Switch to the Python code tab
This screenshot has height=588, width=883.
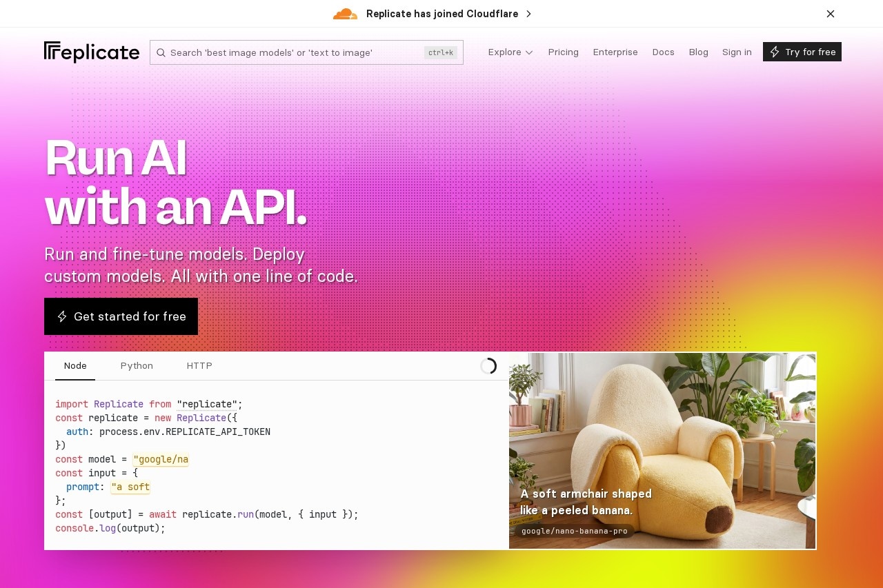click(137, 366)
